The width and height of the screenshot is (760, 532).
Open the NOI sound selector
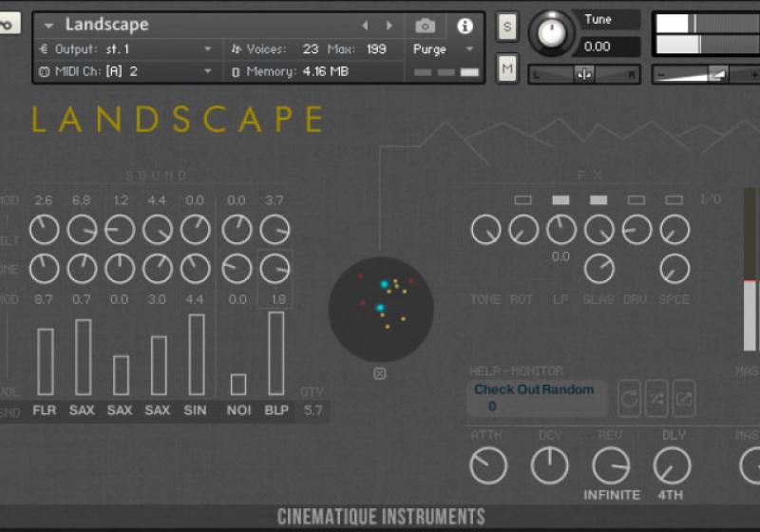point(238,409)
